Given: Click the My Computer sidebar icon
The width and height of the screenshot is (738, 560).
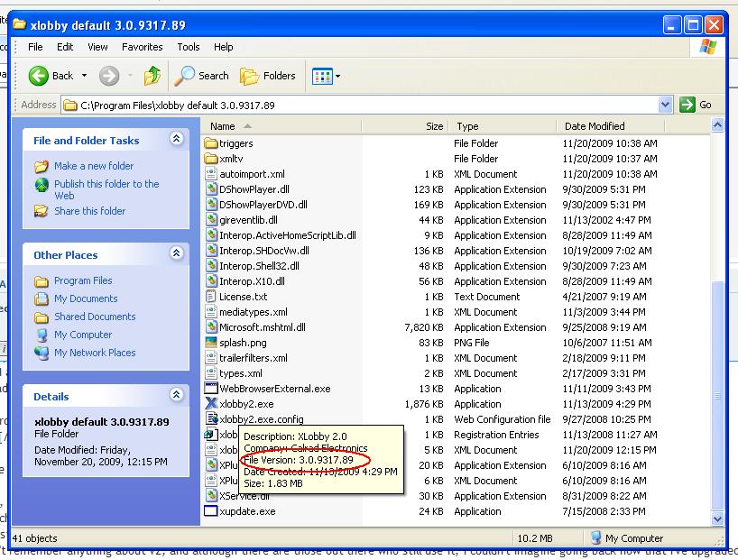Looking at the screenshot, I should (42, 335).
